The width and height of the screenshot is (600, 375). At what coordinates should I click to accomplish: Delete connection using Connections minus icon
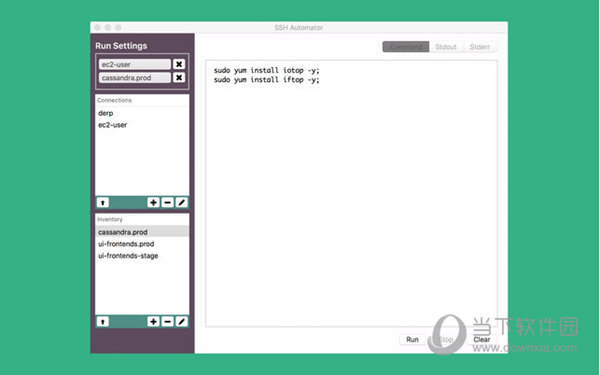167,202
